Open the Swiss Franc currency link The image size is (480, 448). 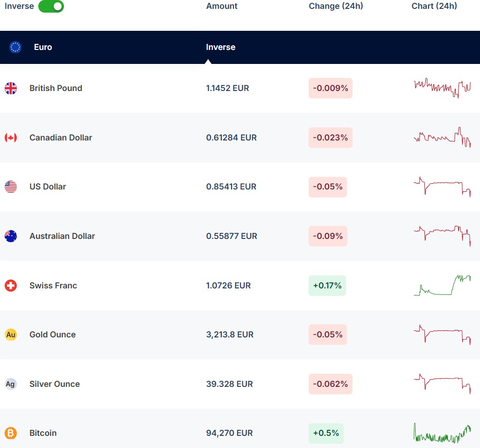53,286
